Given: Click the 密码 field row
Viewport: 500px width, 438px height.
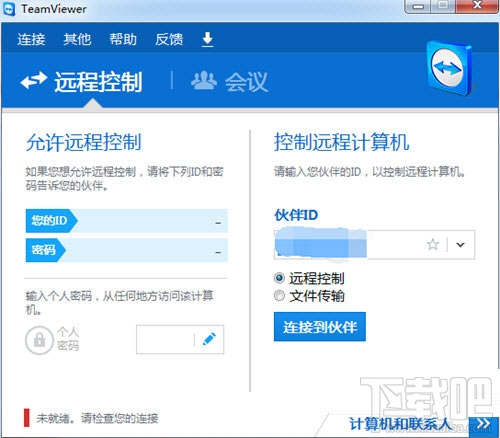Looking at the screenshot, I should tap(127, 250).
